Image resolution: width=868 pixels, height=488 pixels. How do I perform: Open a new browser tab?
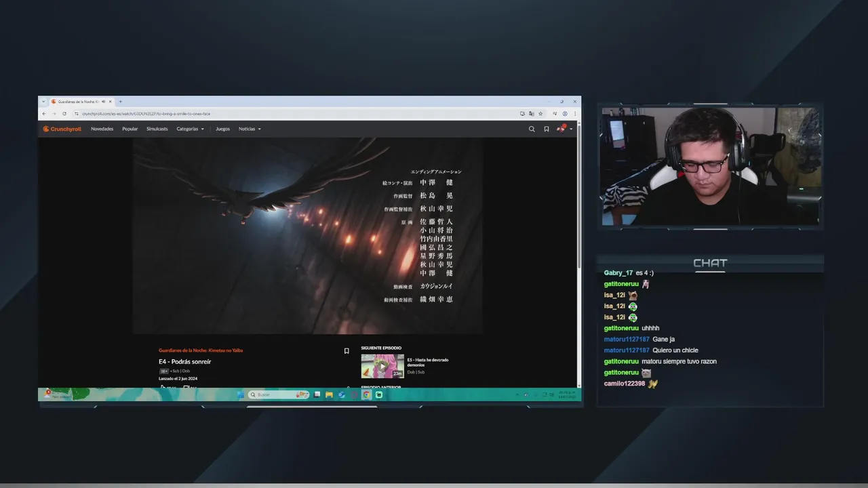tap(121, 102)
